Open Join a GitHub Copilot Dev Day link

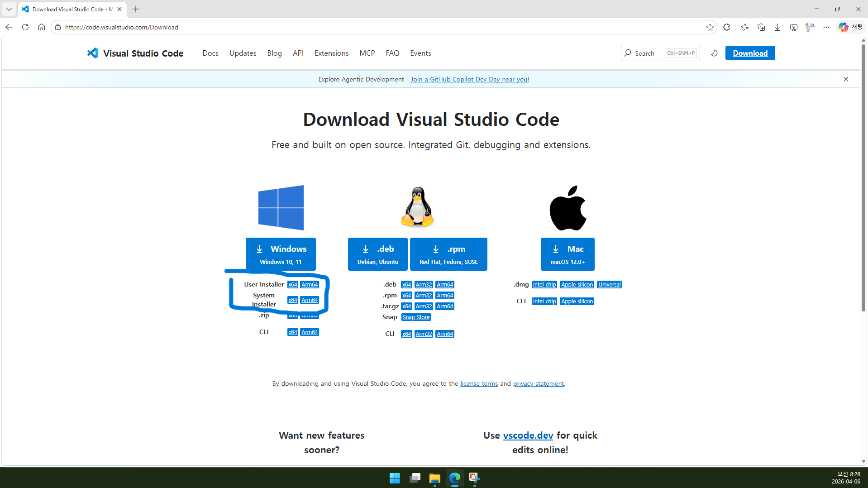pyautogui.click(x=470, y=79)
